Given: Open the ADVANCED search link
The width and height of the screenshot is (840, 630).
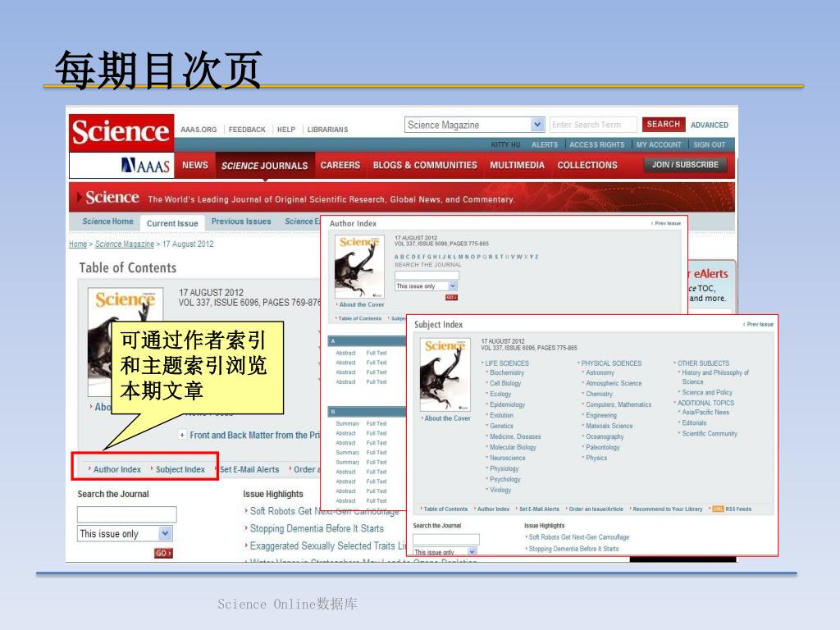Looking at the screenshot, I should pyautogui.click(x=710, y=125).
